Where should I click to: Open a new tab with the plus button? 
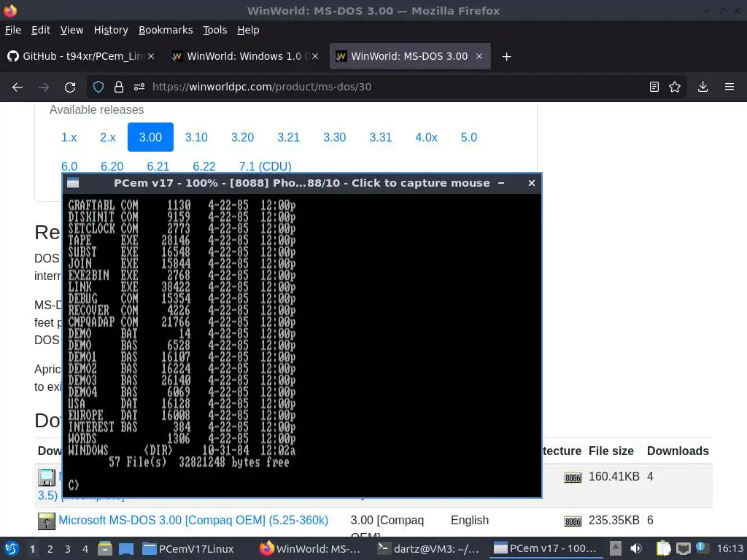506,57
